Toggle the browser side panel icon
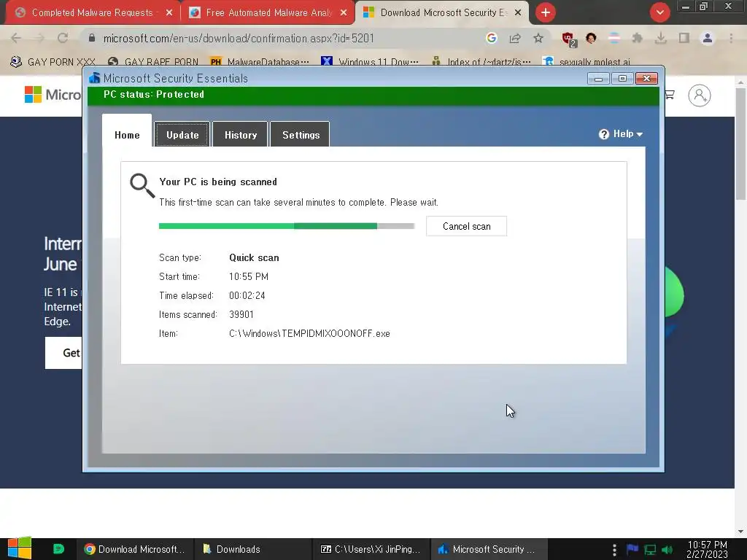The width and height of the screenshot is (747, 560). [x=684, y=38]
